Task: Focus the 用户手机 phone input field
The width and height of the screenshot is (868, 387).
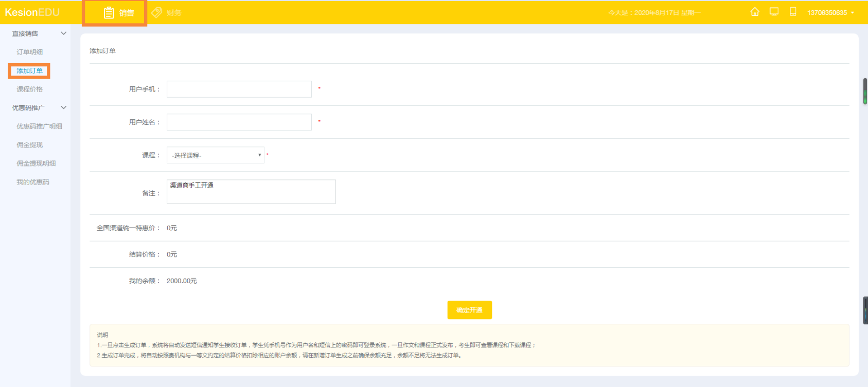Action: [x=239, y=89]
